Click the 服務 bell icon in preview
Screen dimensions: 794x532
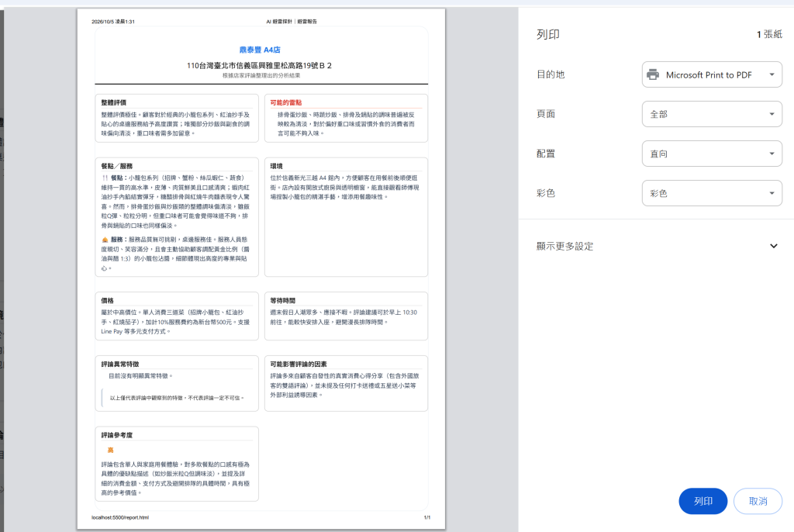tap(105, 240)
